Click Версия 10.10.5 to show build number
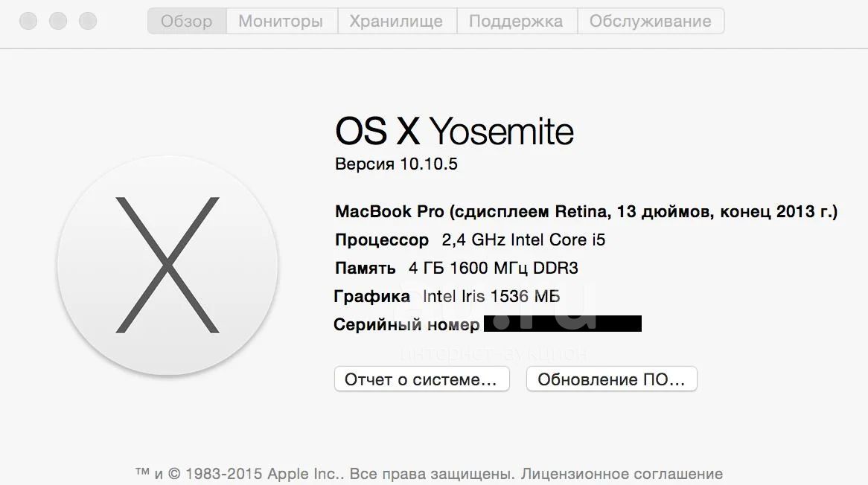Viewport: 868px width, 485px height. (396, 164)
